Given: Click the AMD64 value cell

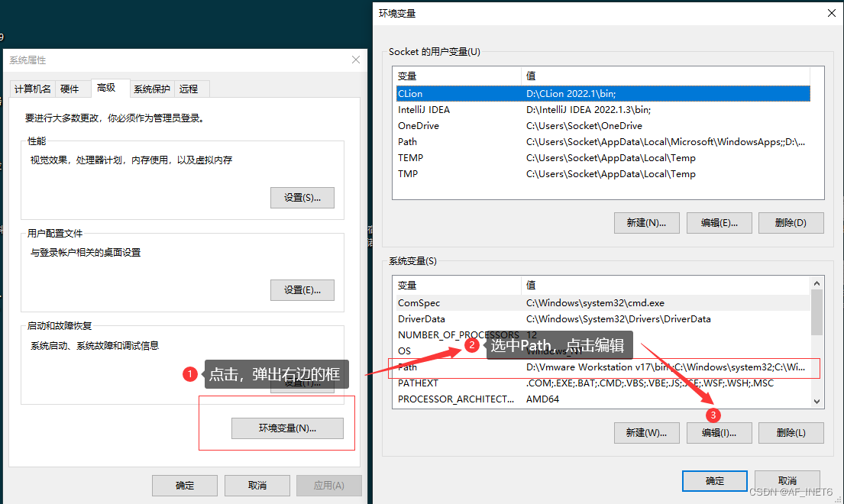Looking at the screenshot, I should (x=542, y=399).
